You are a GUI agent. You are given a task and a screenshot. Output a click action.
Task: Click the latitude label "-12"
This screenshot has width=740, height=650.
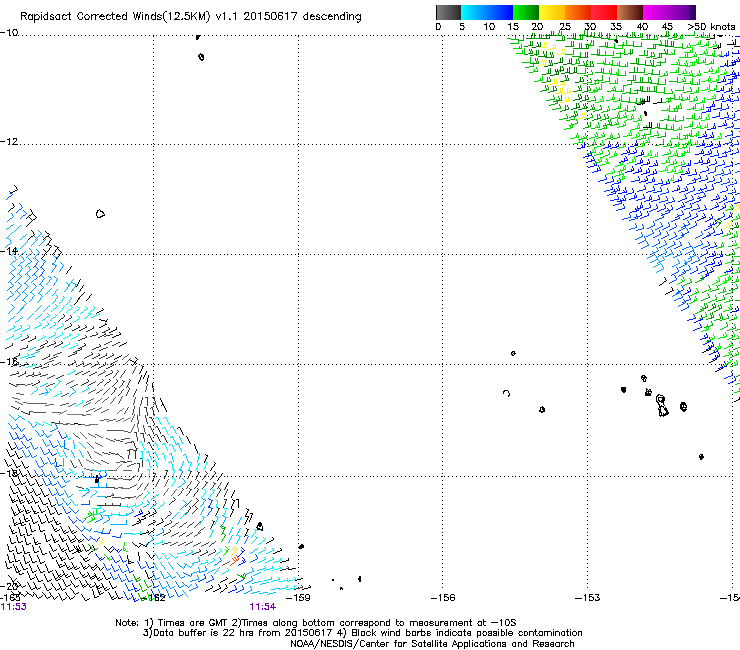pyautogui.click(x=9, y=142)
